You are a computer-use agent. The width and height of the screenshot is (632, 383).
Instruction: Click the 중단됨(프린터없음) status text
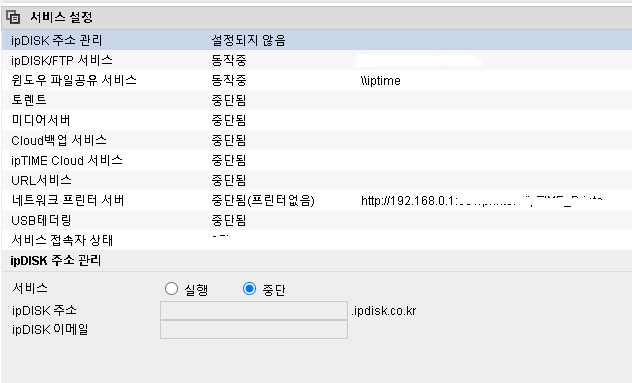coord(263,200)
